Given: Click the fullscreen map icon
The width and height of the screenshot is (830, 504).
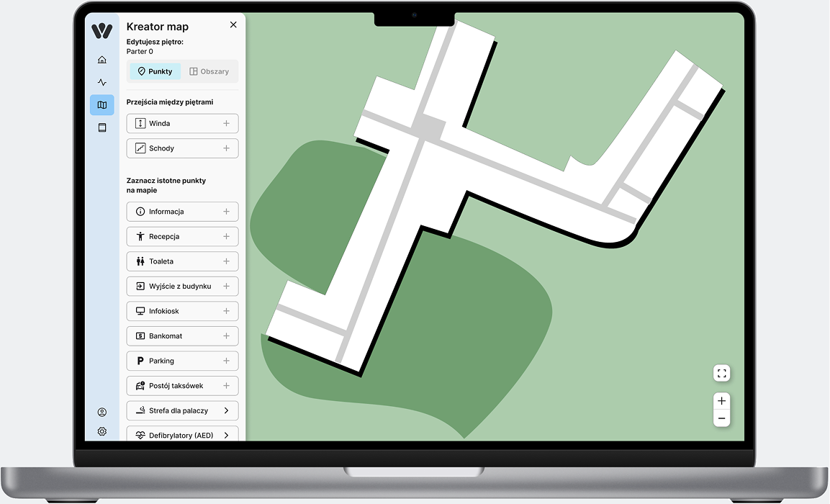Looking at the screenshot, I should click(x=721, y=373).
